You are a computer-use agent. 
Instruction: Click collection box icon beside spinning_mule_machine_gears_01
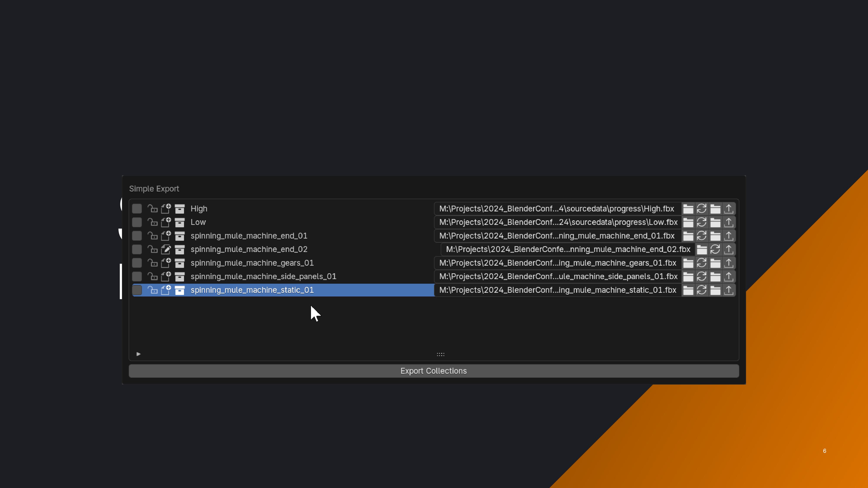click(x=180, y=263)
